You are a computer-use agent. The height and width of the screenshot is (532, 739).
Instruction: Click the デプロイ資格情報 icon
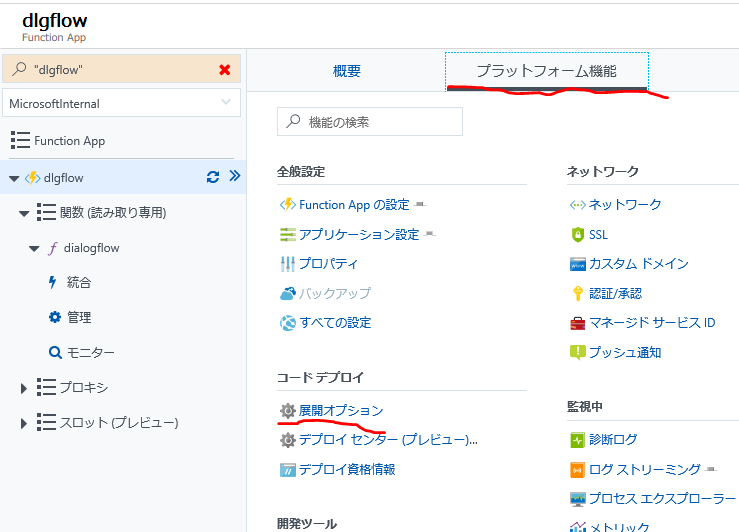tap(287, 470)
